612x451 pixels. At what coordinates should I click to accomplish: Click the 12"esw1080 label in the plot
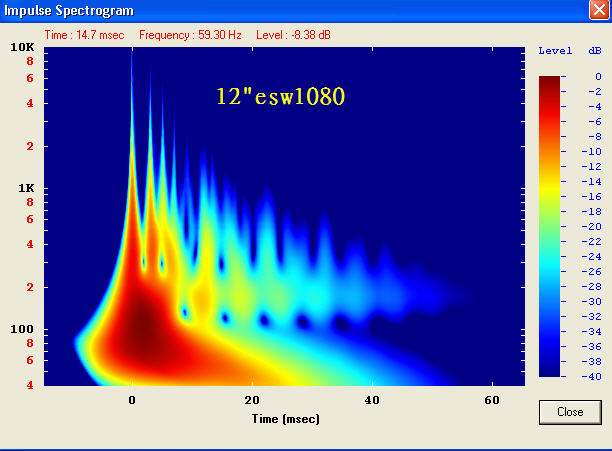click(281, 96)
